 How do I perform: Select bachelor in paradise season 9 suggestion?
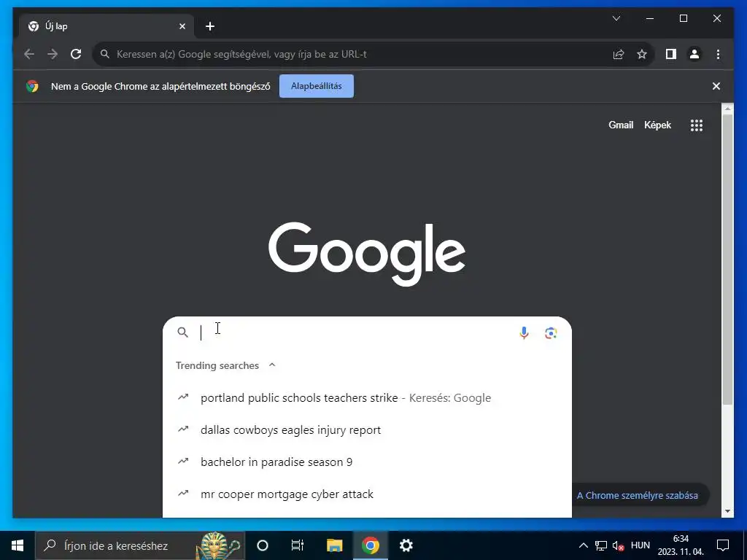pyautogui.click(x=367, y=462)
